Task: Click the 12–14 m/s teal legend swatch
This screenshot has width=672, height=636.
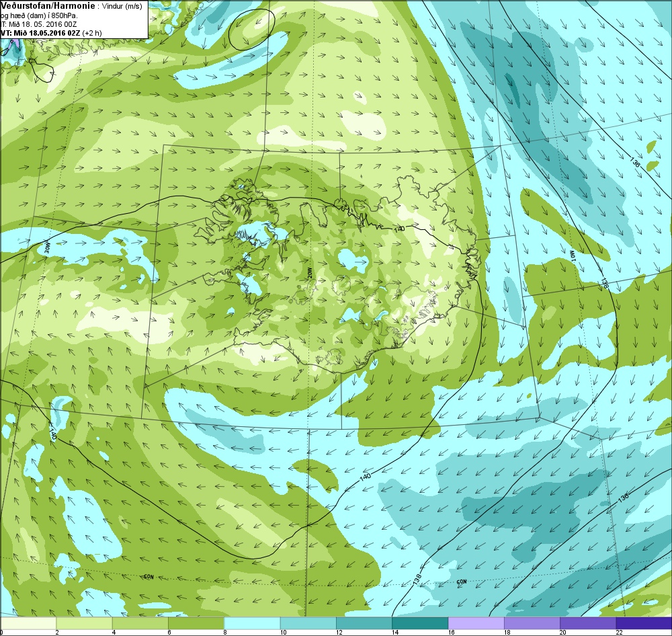Action: tap(364, 623)
